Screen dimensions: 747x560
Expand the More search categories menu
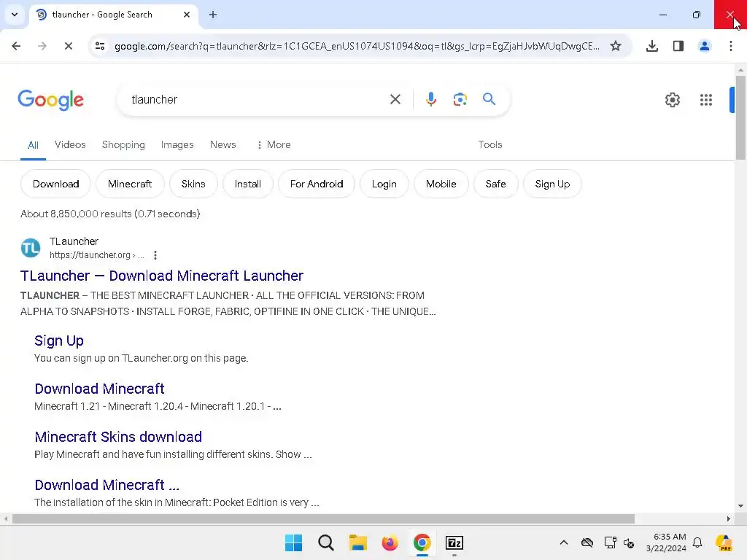274,145
